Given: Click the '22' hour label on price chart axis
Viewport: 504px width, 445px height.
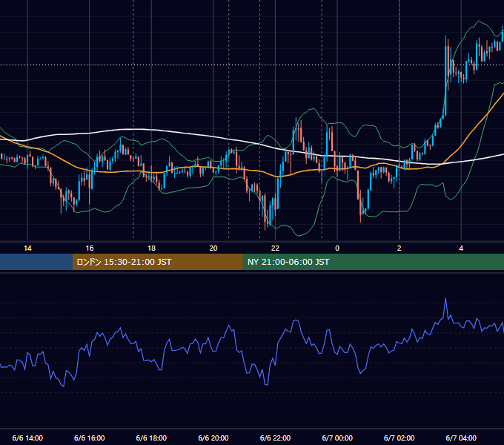Looking at the screenshot, I should [x=275, y=248].
